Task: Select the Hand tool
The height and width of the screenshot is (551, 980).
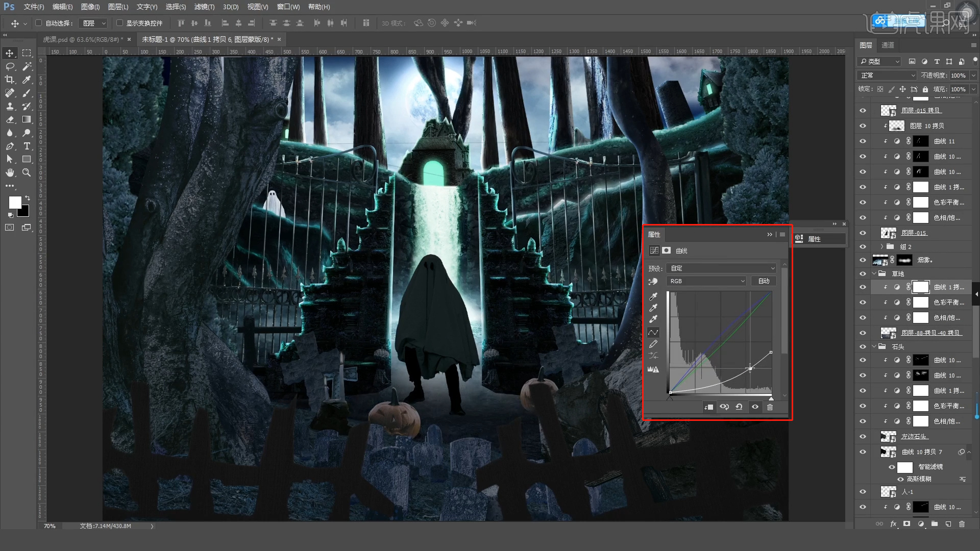Action: (10, 172)
